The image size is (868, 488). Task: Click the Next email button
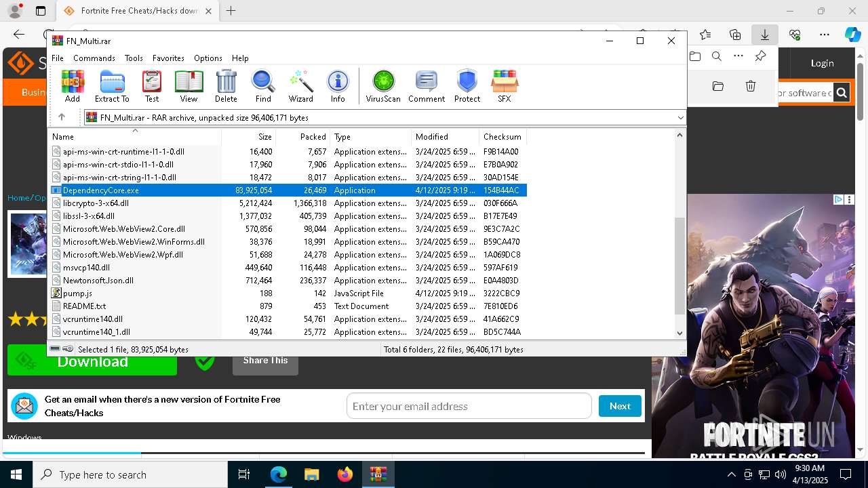pos(620,406)
